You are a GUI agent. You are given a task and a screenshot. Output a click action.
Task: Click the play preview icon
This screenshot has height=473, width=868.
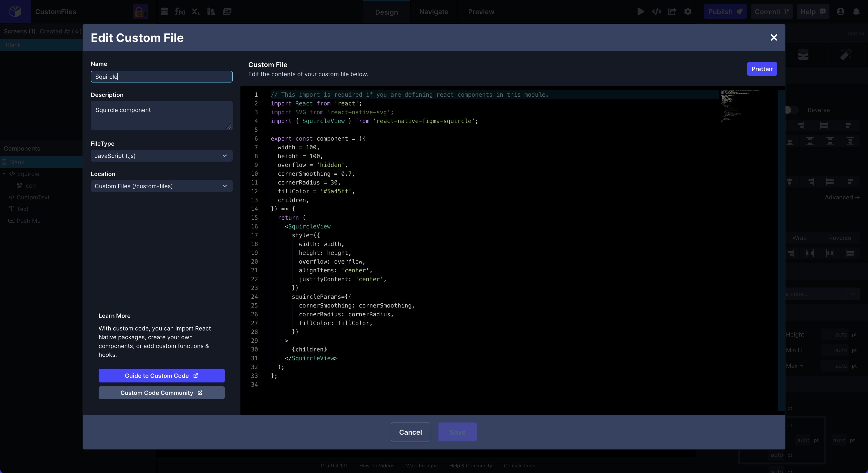[x=641, y=12]
